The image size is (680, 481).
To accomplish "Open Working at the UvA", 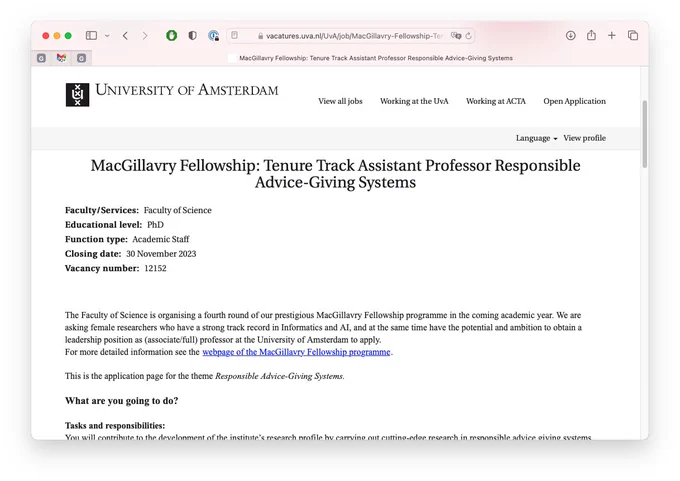I will tap(414, 101).
